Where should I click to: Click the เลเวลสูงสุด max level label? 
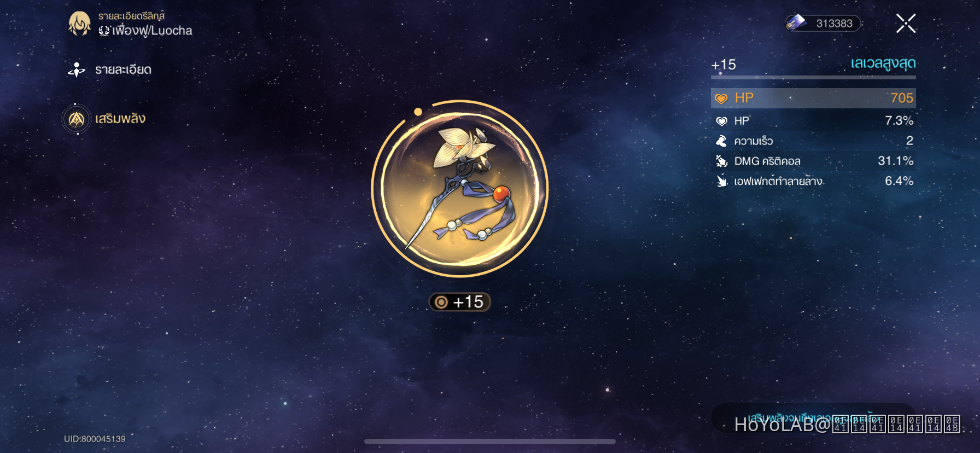click(883, 64)
